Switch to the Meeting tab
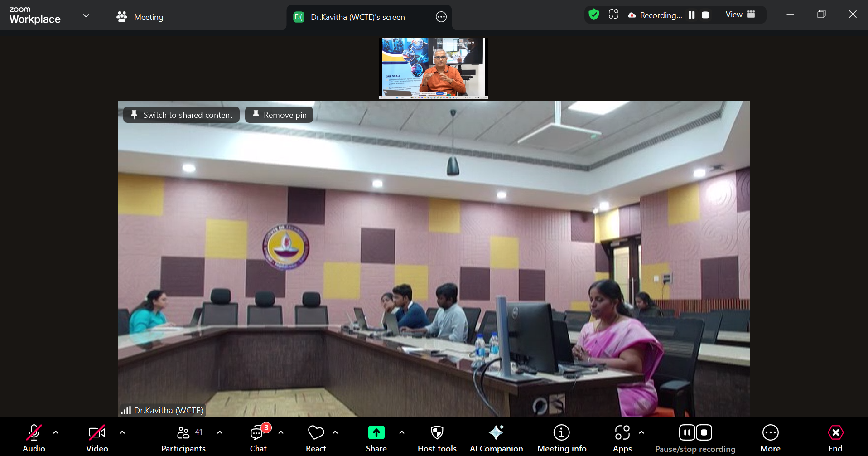868x456 pixels. [x=140, y=17]
